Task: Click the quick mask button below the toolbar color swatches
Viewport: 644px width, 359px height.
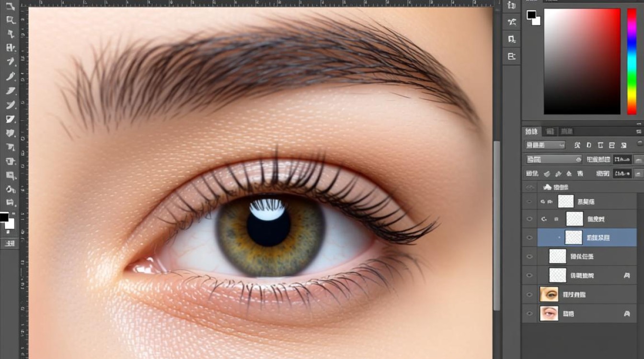Action: click(x=10, y=243)
